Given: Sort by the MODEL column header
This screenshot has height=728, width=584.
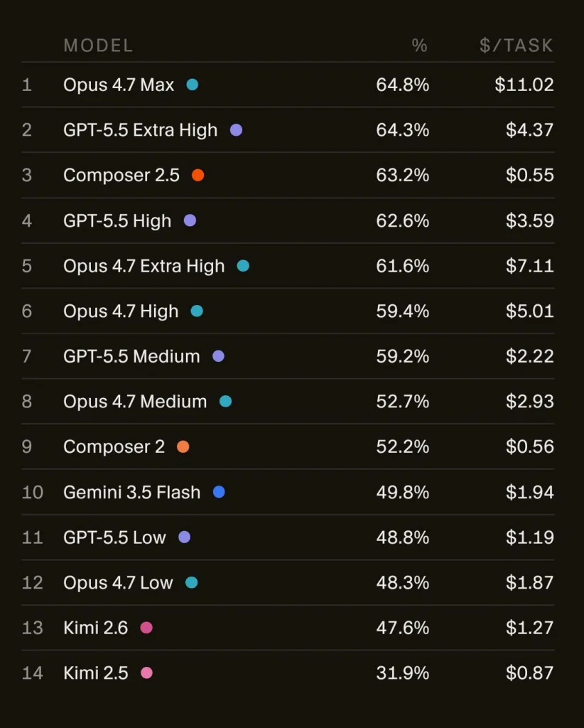Looking at the screenshot, I should click(98, 45).
